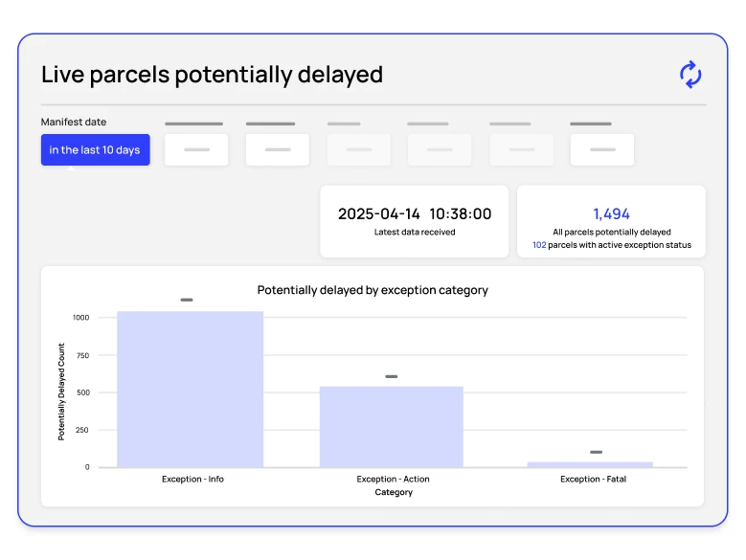Click the refresh data icon

[x=690, y=75]
